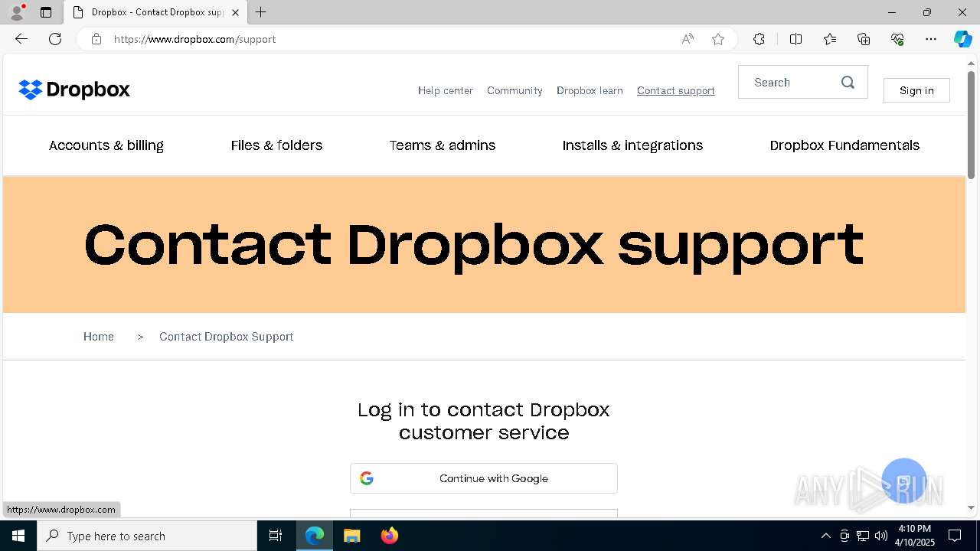Image resolution: width=980 pixels, height=551 pixels.
Task: Go to the Home breadcrumb
Action: point(99,337)
